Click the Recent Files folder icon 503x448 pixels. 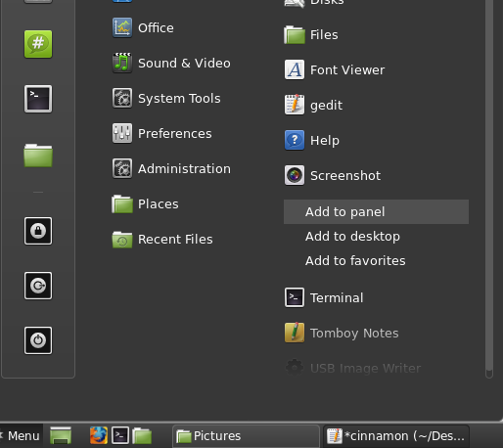pos(122,240)
